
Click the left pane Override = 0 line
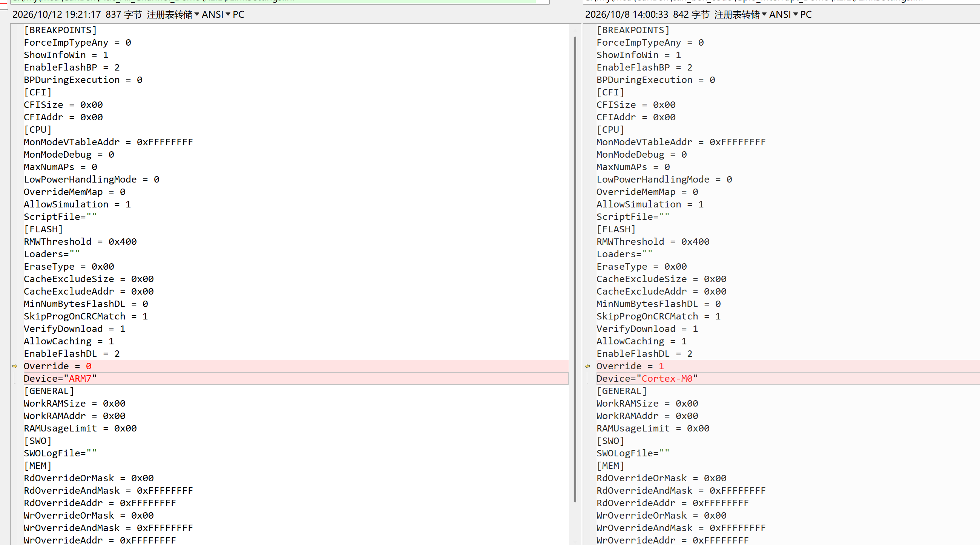coord(296,366)
